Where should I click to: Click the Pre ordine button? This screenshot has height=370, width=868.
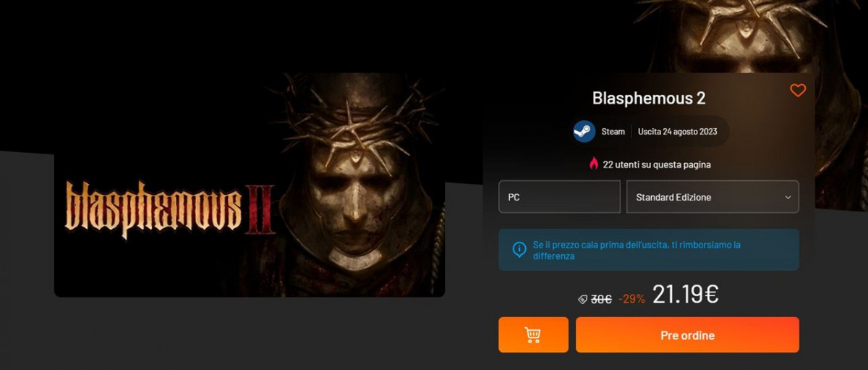tap(687, 335)
